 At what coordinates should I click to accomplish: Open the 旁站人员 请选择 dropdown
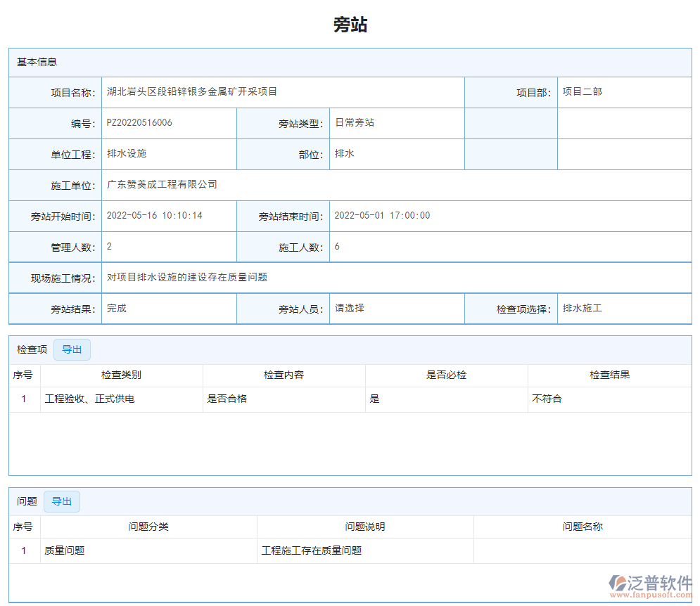[x=397, y=308]
